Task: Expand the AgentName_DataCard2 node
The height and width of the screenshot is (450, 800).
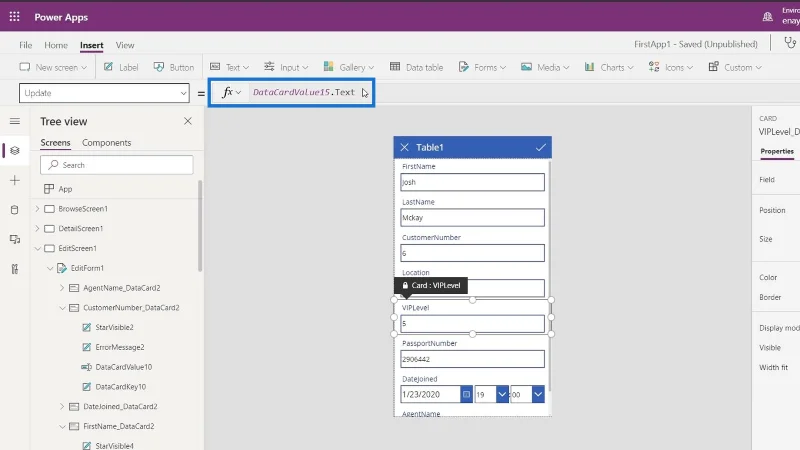Action: point(62,288)
